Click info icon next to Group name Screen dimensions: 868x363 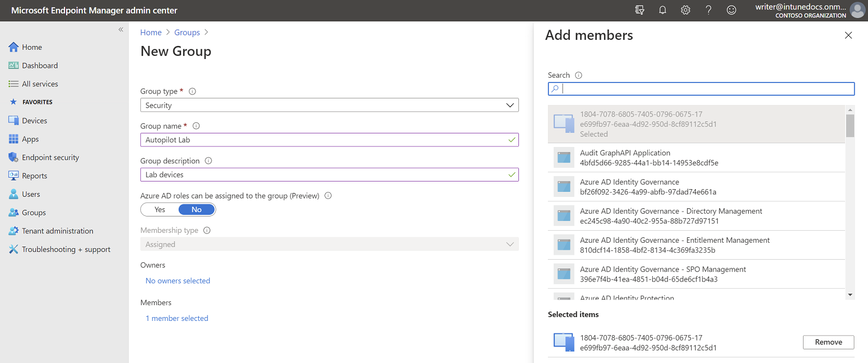pyautogui.click(x=196, y=126)
